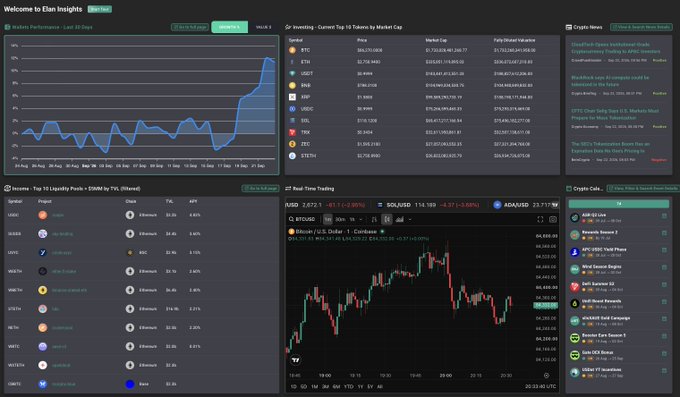Click the ZEC coin icon
Viewport: 680px width, 397px height.
click(x=292, y=144)
